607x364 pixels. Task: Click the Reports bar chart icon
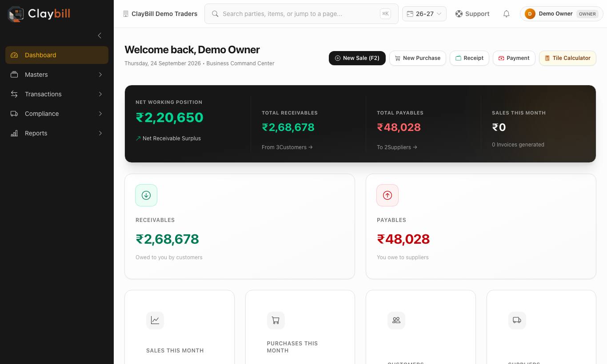pos(14,133)
